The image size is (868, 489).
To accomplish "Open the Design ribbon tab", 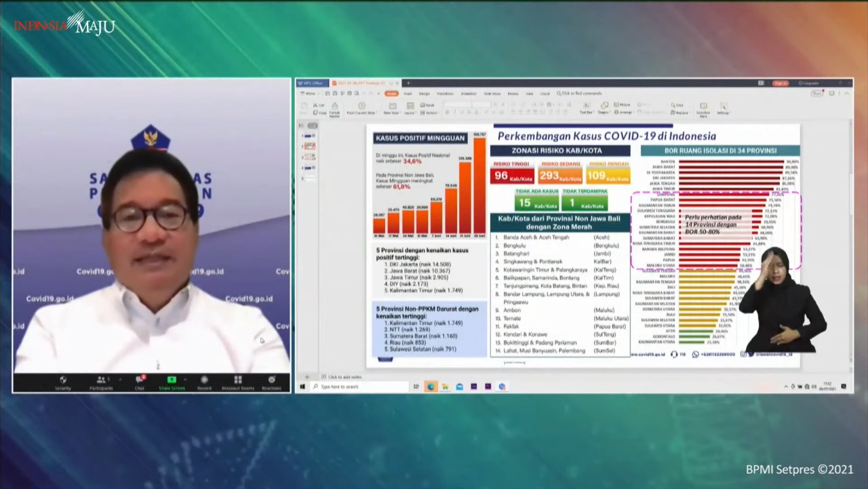I will click(425, 94).
